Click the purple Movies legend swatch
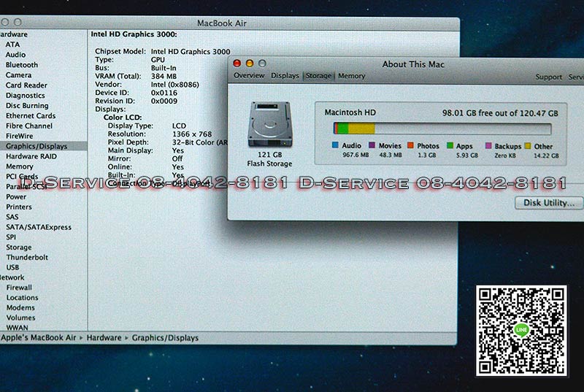This screenshot has width=584, height=392. [372, 145]
